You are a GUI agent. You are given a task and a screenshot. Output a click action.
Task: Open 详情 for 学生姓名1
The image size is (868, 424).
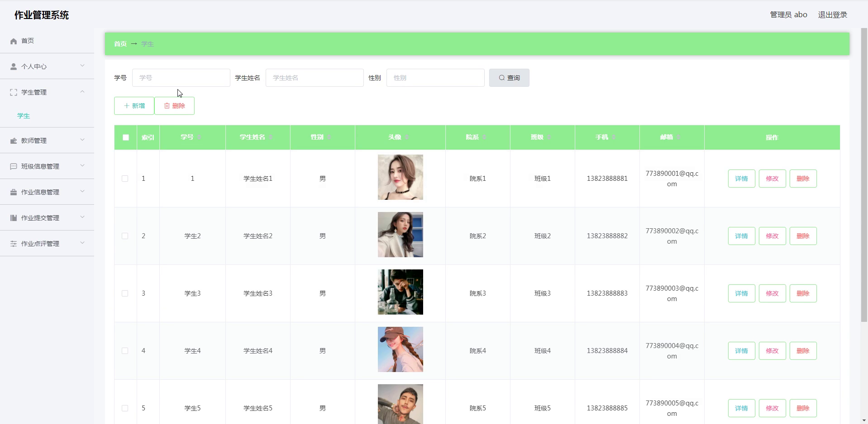[741, 179]
